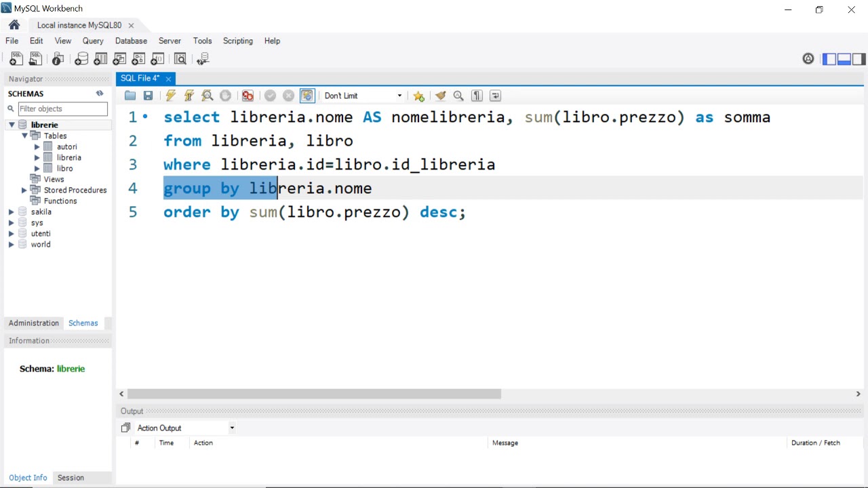This screenshot has height=488, width=868.
Task: Switch to the Object Info tab
Action: [x=28, y=478]
